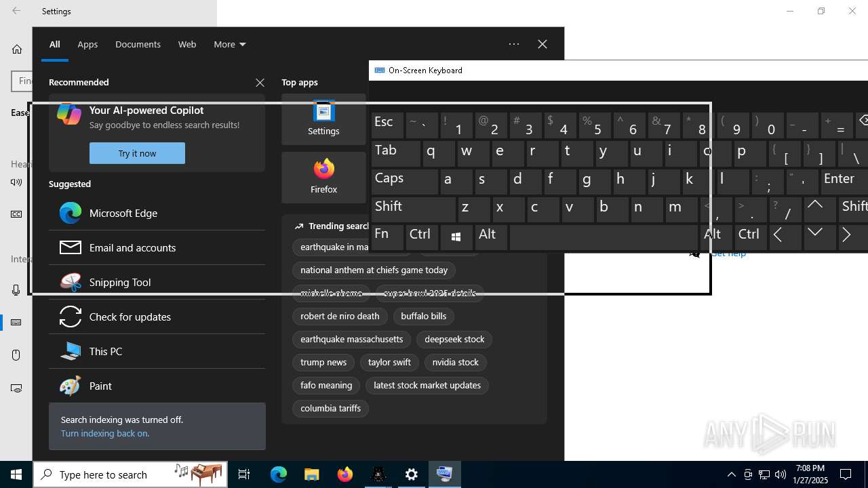Open Settings from Top apps
The image size is (868, 488).
pos(323,119)
